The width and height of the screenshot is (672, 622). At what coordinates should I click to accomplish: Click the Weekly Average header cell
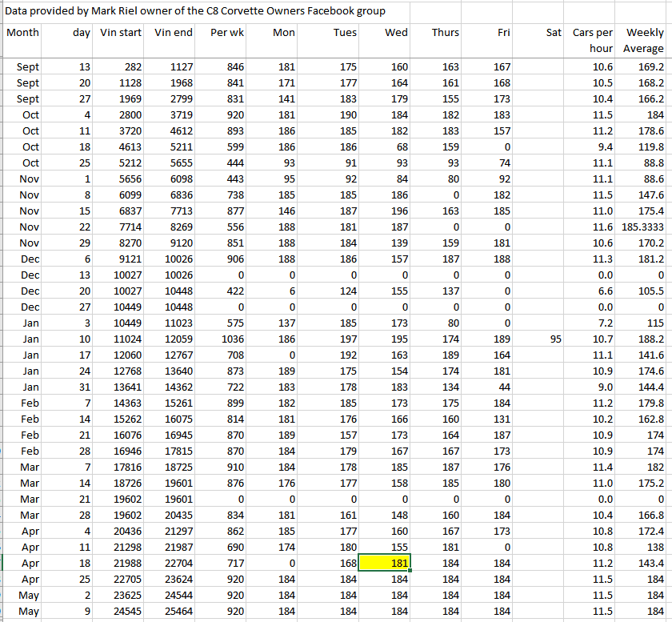click(645, 41)
